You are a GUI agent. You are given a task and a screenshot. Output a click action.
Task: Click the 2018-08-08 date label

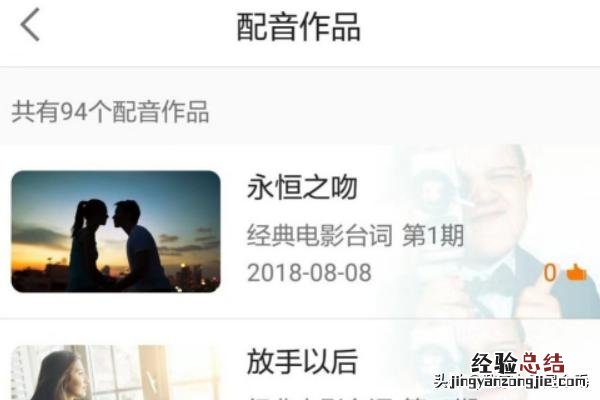(x=309, y=273)
